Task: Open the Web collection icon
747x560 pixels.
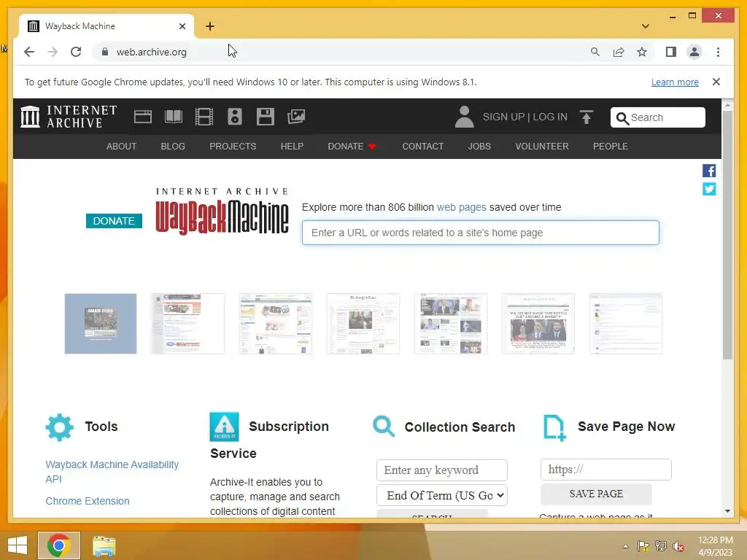Action: pos(143,117)
